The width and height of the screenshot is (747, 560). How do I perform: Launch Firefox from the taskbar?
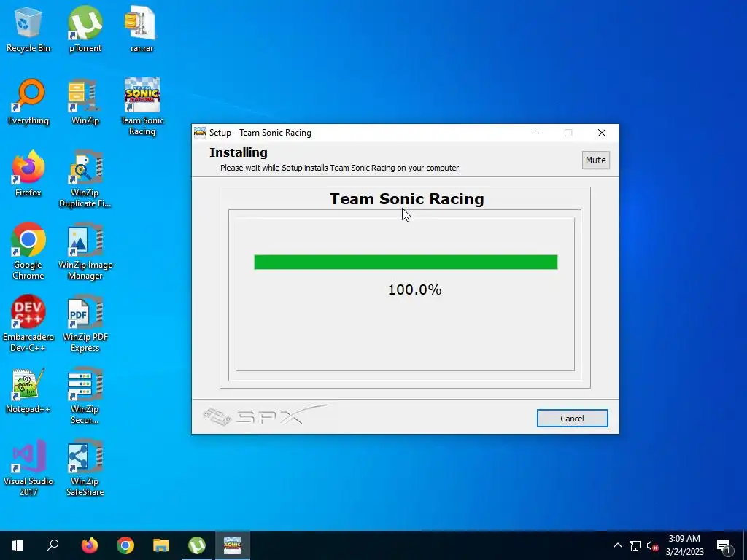click(x=89, y=545)
